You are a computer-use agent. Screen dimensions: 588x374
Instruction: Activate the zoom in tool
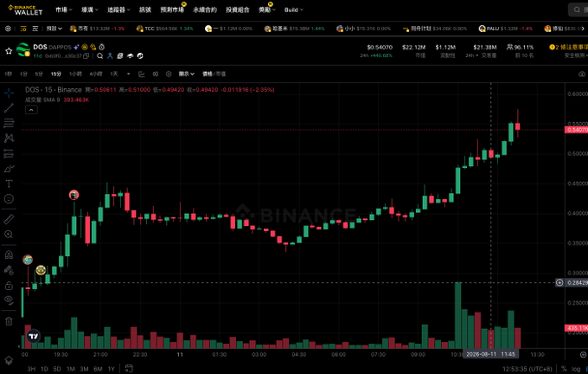click(9, 235)
